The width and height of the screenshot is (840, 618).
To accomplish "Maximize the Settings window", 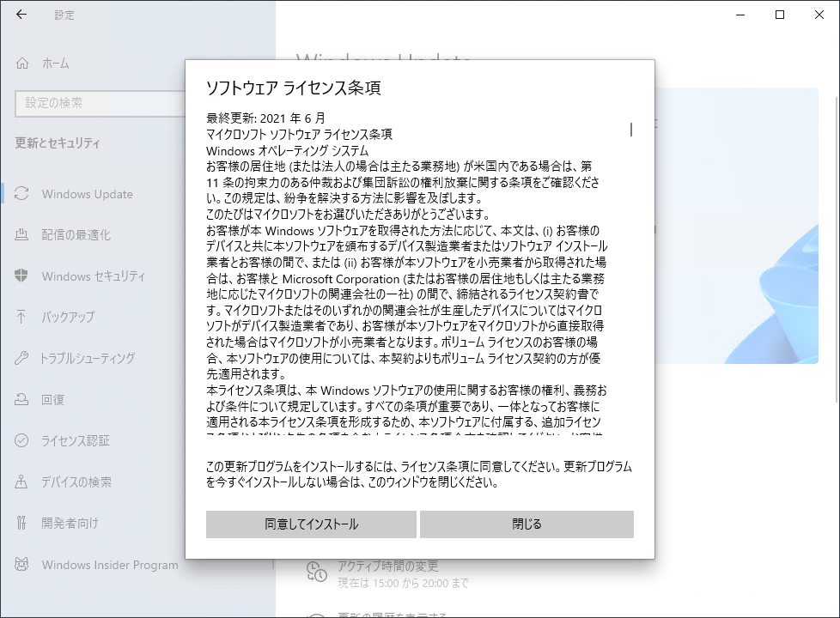I will point(780,15).
